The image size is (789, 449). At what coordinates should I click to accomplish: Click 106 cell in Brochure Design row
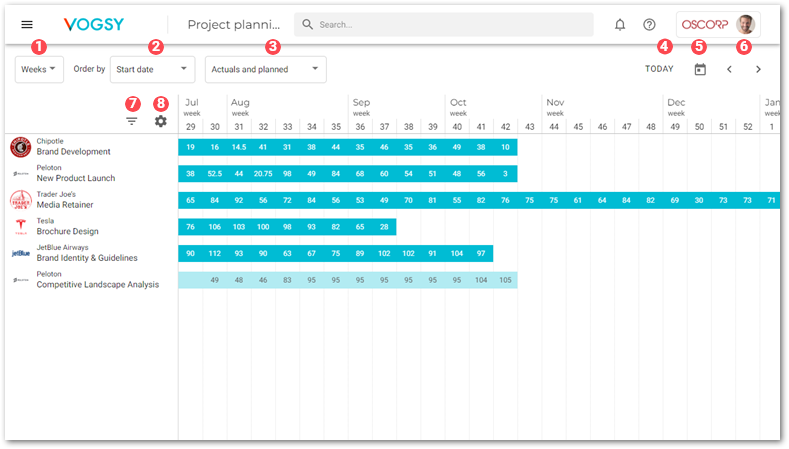(x=215, y=227)
